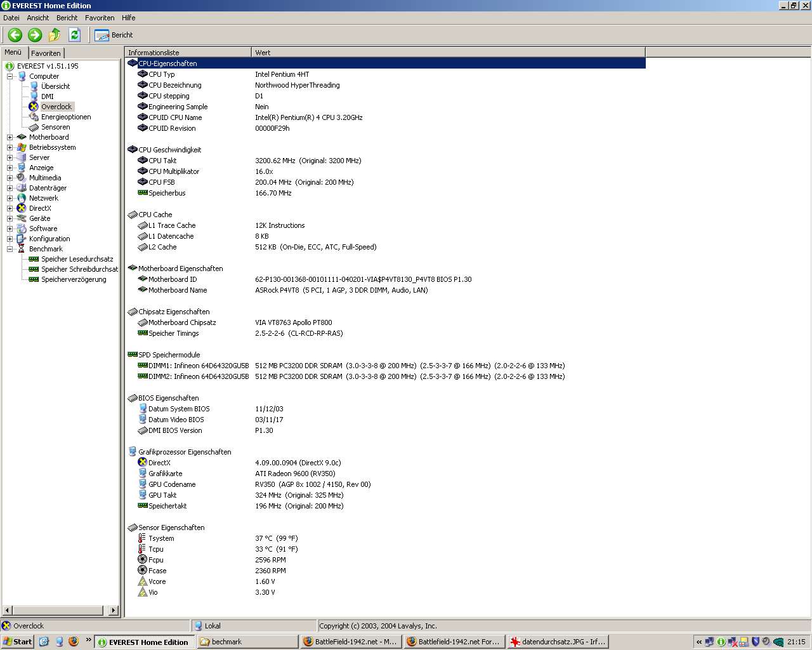This screenshot has width=812, height=650.
Task: Select Speicher Schreibdurchsatz benchmark
Action: coord(79,269)
